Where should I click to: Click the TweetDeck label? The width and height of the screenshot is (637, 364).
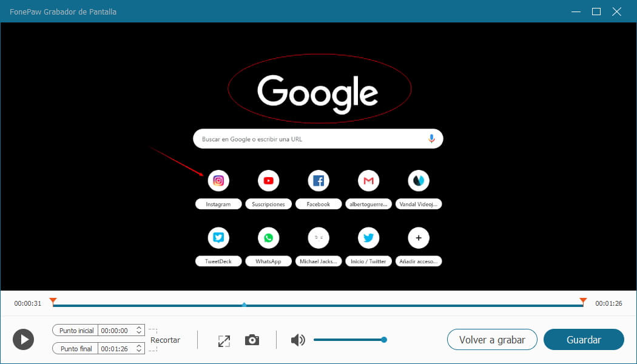pos(218,261)
